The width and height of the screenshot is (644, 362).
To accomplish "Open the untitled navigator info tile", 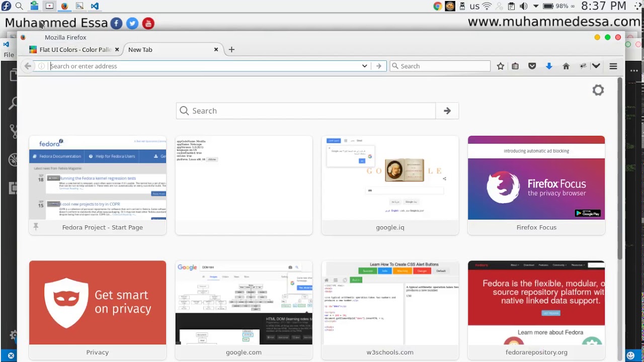I will click(x=244, y=185).
